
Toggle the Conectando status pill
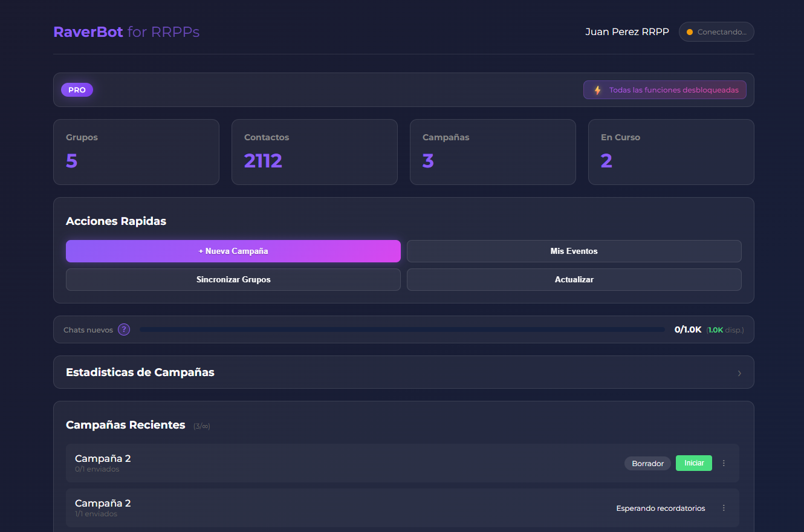click(716, 31)
